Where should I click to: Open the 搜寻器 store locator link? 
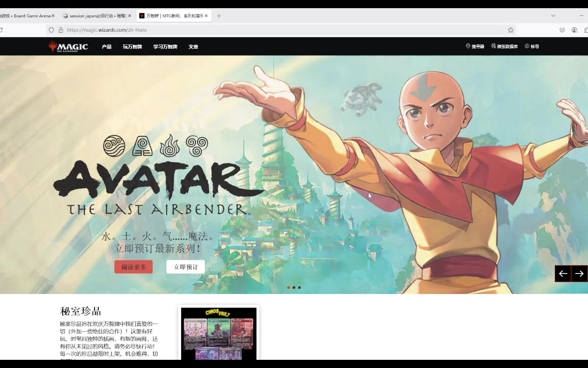click(x=475, y=46)
